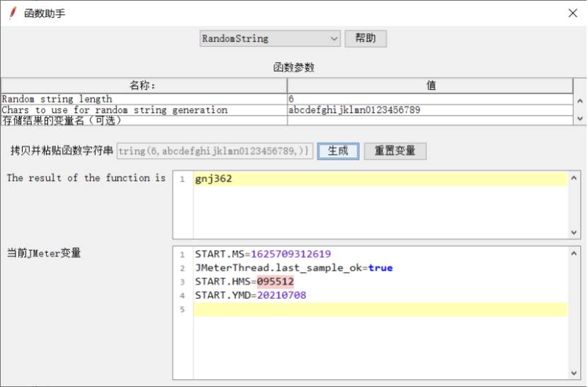Select the 名称 column header
Image resolution: width=588 pixels, height=387 pixels.
coord(143,85)
